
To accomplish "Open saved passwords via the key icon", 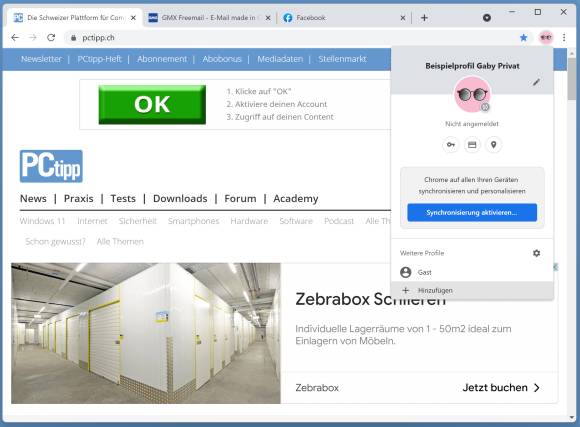I will pyautogui.click(x=451, y=145).
